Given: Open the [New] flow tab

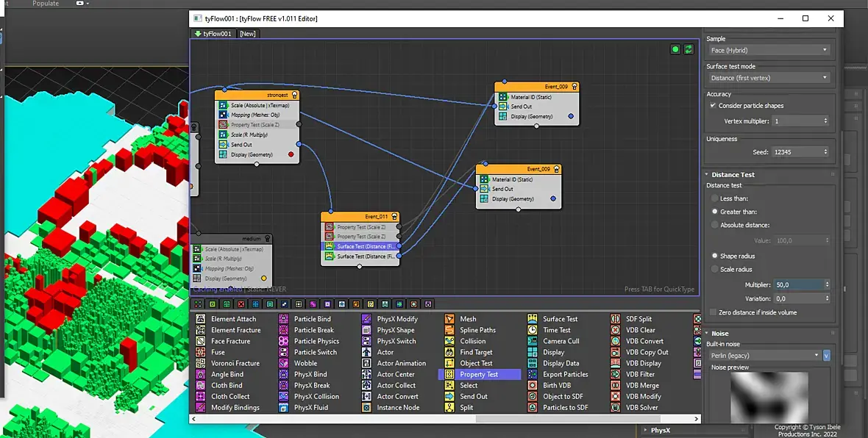Looking at the screenshot, I should [247, 34].
